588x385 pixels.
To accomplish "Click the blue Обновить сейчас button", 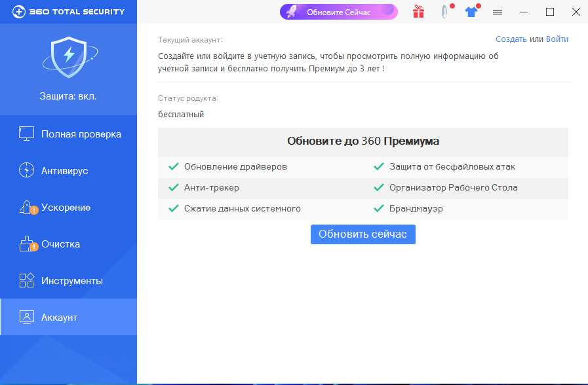I will click(x=363, y=234).
